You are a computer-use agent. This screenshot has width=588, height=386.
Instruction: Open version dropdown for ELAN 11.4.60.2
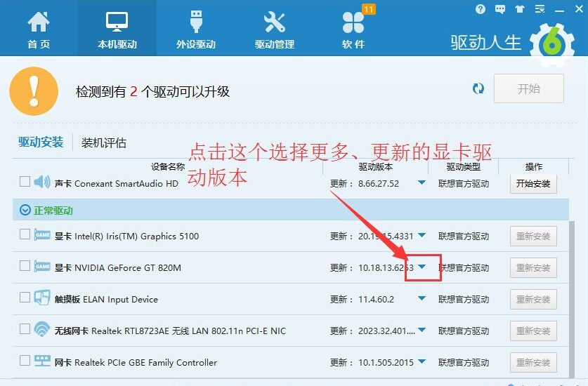pyautogui.click(x=422, y=298)
